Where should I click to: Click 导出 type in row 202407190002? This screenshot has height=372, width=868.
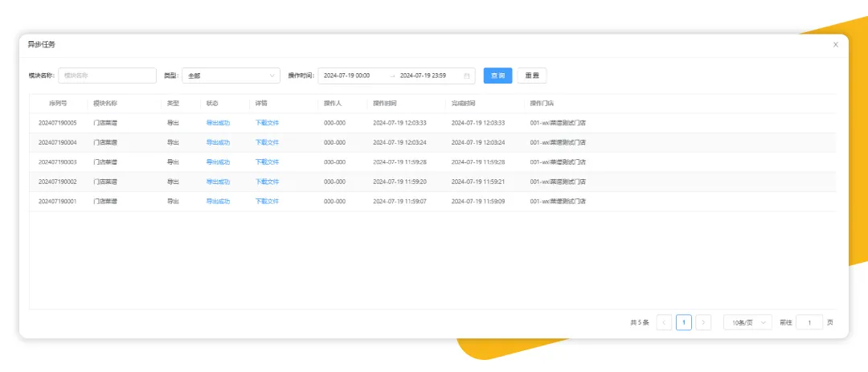174,182
